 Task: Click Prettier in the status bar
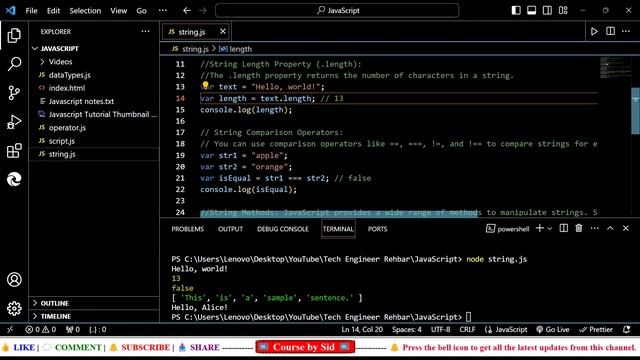click(x=596, y=329)
